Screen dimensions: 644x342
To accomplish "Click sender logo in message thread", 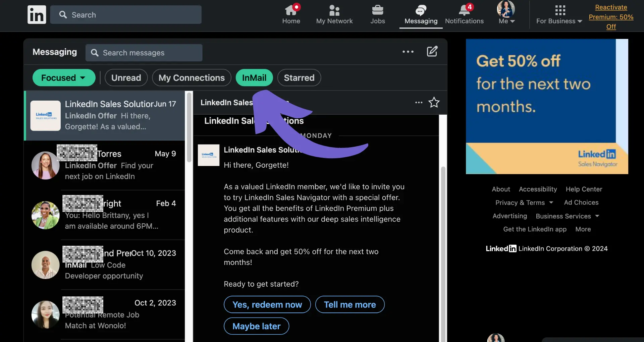I will coord(209,155).
